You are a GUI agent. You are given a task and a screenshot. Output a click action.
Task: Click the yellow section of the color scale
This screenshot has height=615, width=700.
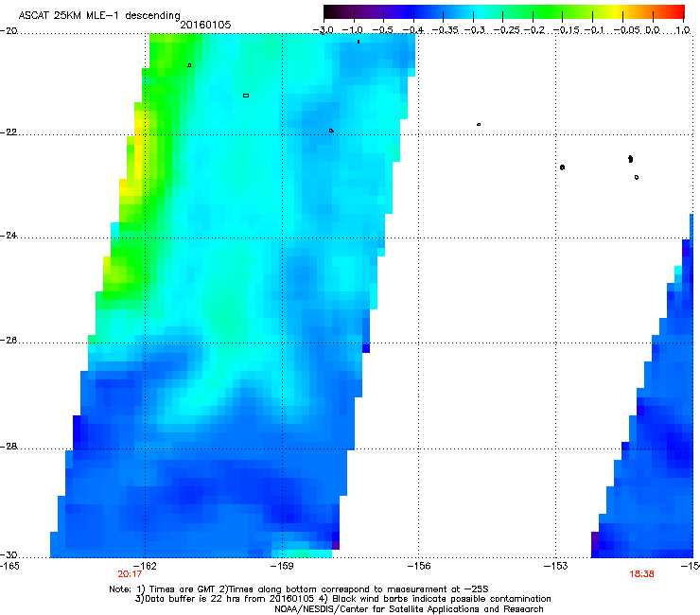[x=618, y=11]
